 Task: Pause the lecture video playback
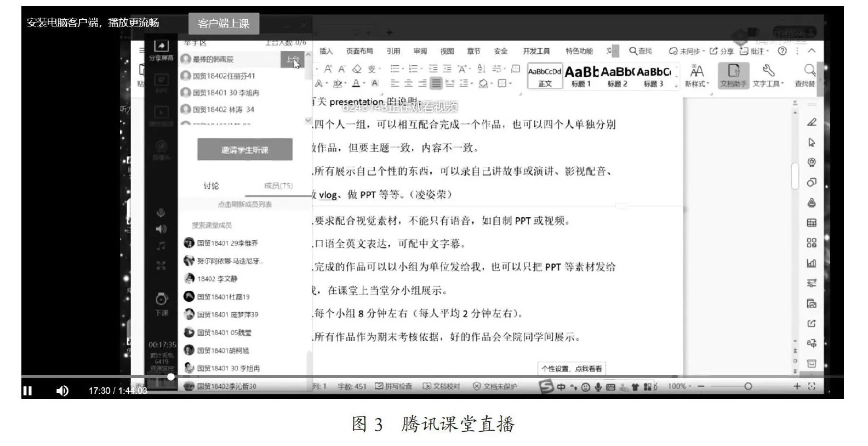(27, 391)
